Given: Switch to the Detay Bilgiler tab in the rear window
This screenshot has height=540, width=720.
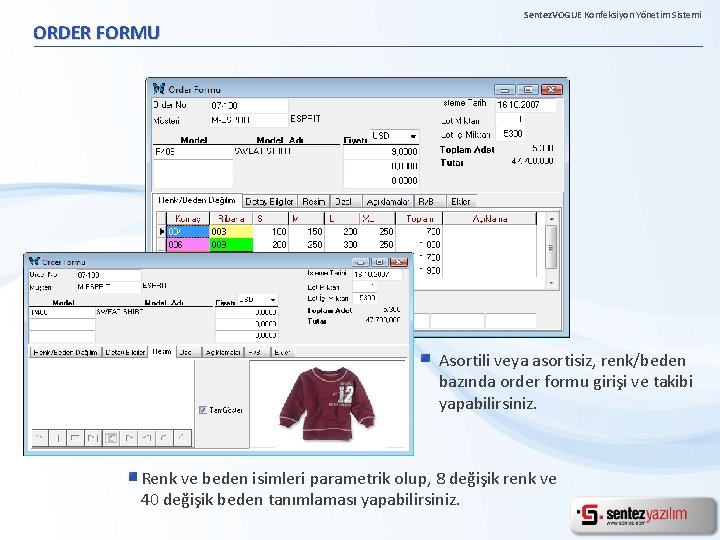Looking at the screenshot, I should [269, 202].
